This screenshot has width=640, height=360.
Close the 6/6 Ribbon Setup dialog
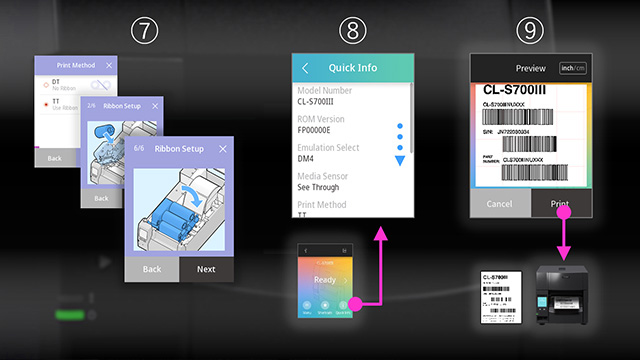223,149
